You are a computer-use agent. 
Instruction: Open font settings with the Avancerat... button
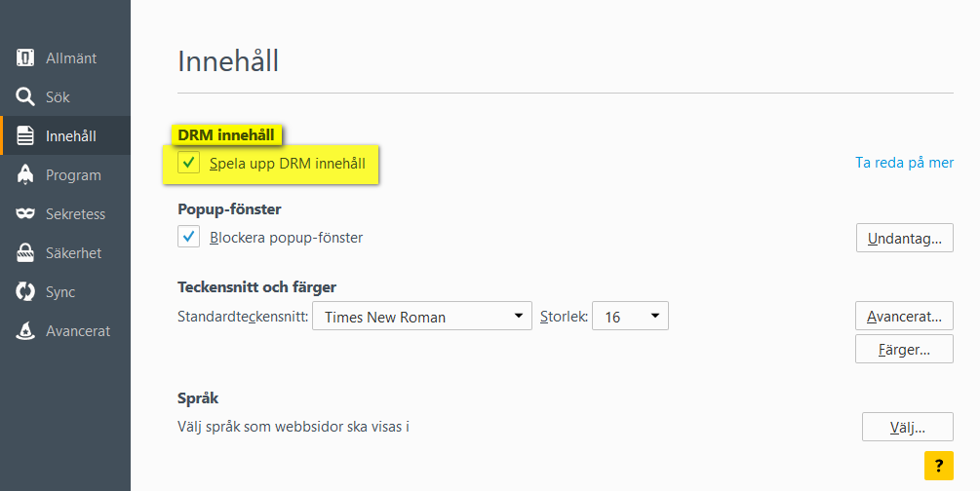coord(904,316)
